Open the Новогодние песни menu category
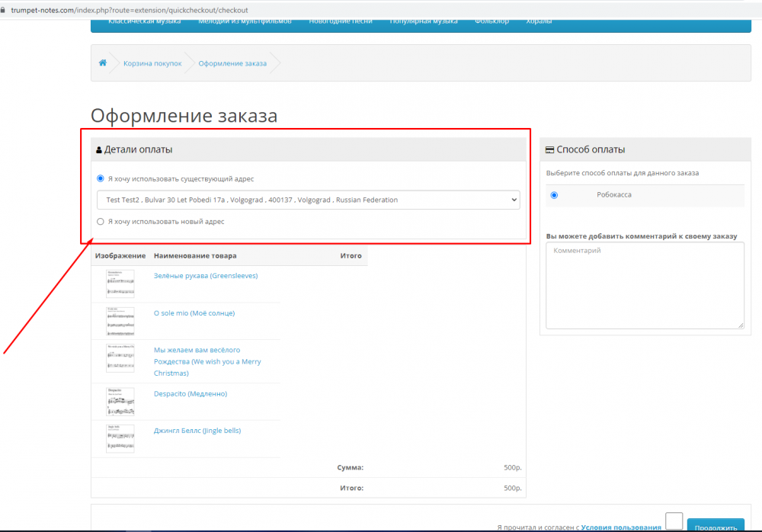 point(340,21)
